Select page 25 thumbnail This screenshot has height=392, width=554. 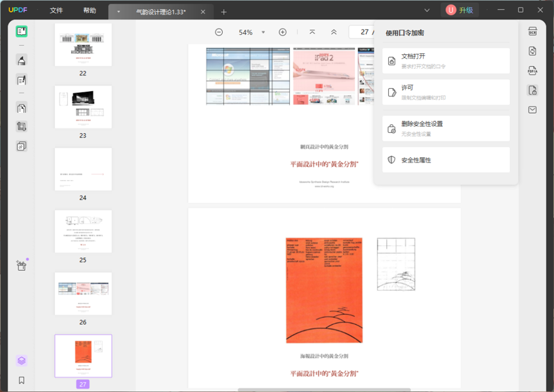pos(83,231)
